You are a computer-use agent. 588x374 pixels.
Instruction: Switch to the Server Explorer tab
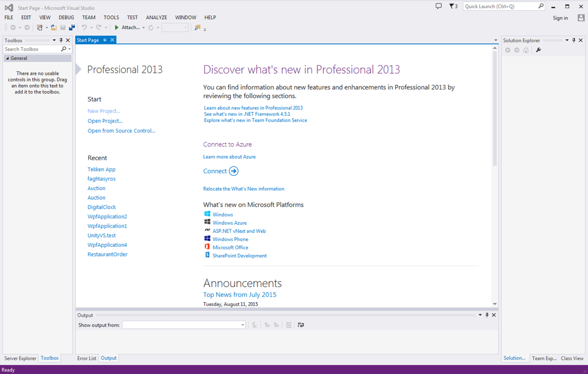20,358
